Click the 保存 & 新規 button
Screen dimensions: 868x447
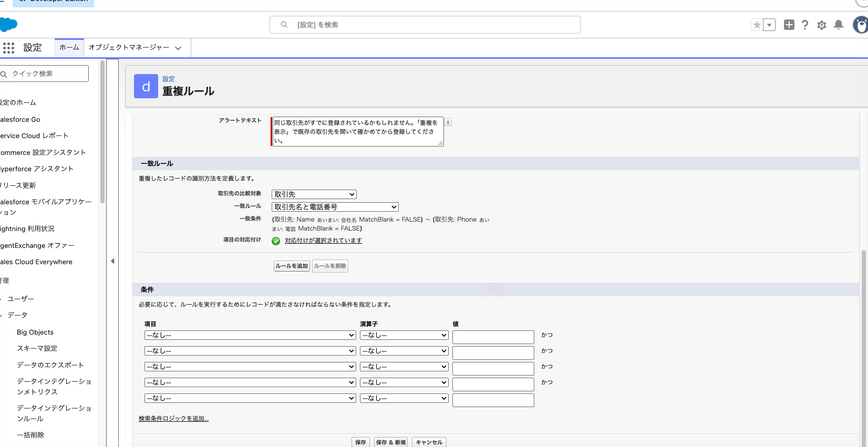pos(391,442)
